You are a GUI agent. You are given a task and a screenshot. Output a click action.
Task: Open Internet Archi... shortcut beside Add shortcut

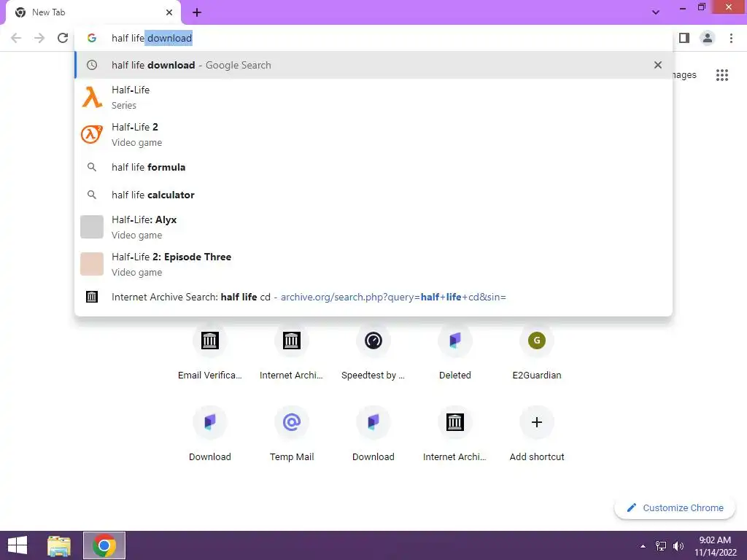click(455, 435)
